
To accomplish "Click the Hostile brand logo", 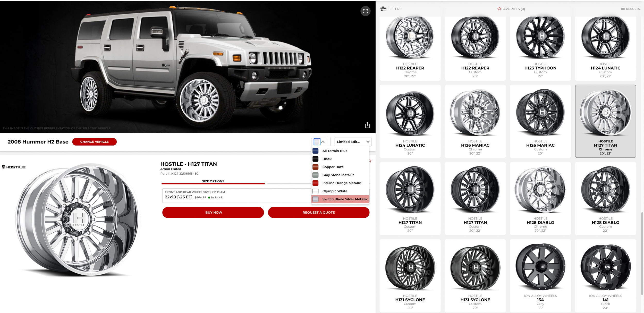I will click(14, 167).
